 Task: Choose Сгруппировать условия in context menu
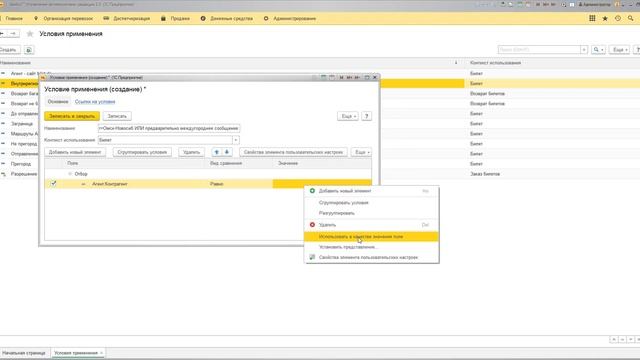371,203
